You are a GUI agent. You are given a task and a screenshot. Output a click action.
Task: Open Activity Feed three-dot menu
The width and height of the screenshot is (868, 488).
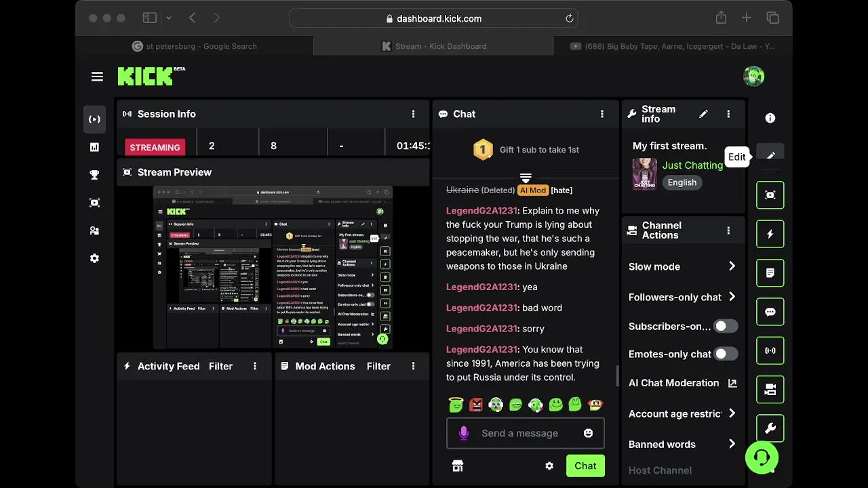255,366
